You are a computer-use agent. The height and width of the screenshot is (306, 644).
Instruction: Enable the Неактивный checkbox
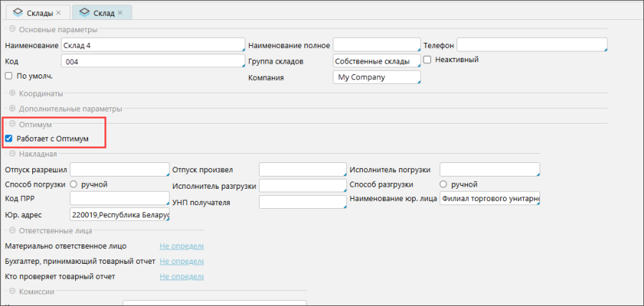pos(427,60)
